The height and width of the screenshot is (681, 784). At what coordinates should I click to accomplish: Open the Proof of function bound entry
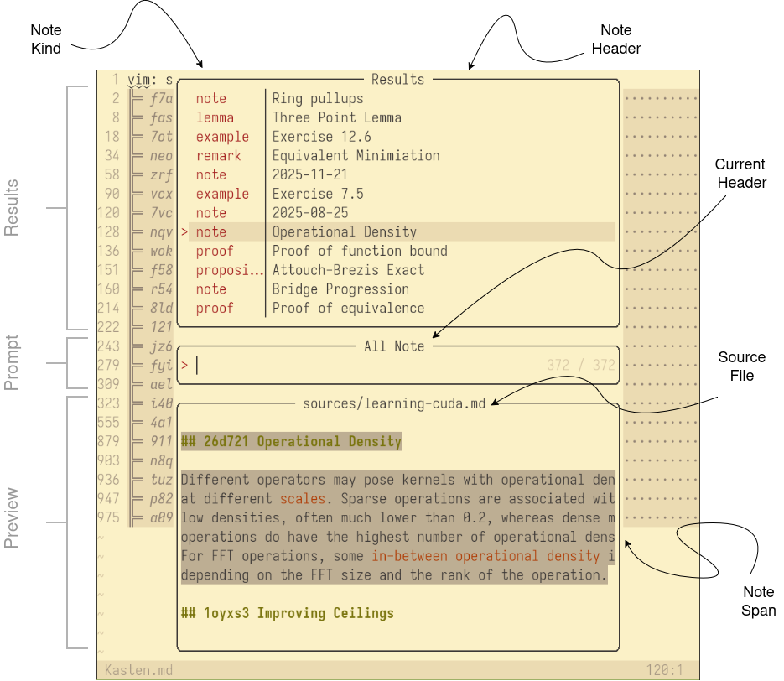(x=360, y=251)
